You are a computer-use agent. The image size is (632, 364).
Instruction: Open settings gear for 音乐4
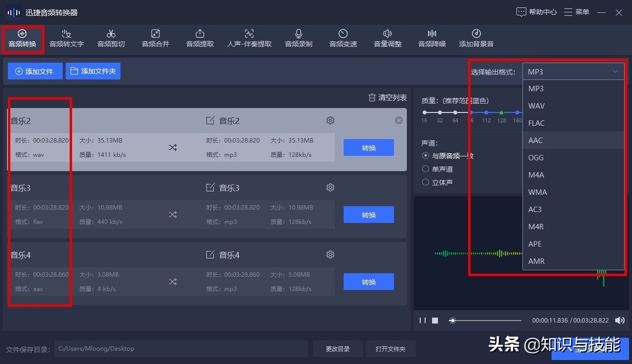(330, 255)
